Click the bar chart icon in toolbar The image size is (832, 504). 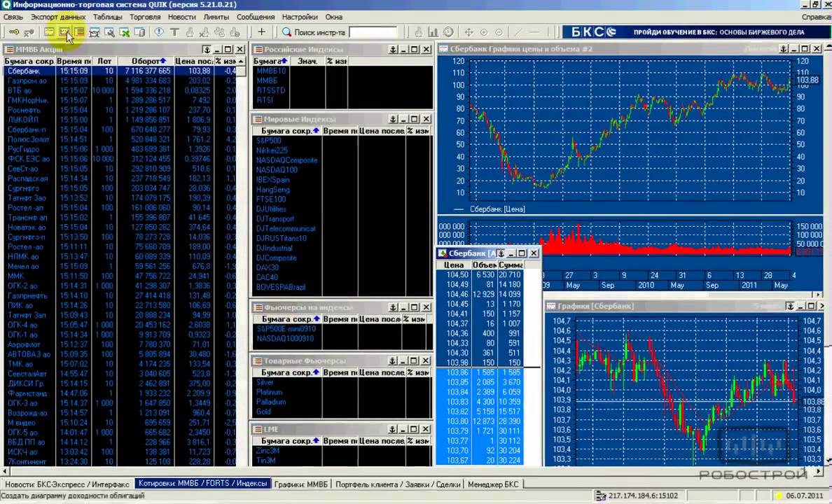(434, 32)
